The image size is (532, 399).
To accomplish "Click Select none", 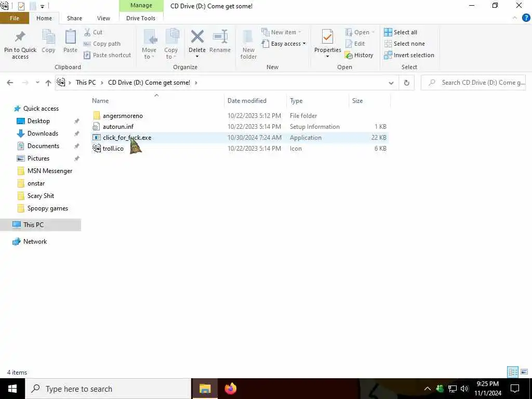I will 404,44.
